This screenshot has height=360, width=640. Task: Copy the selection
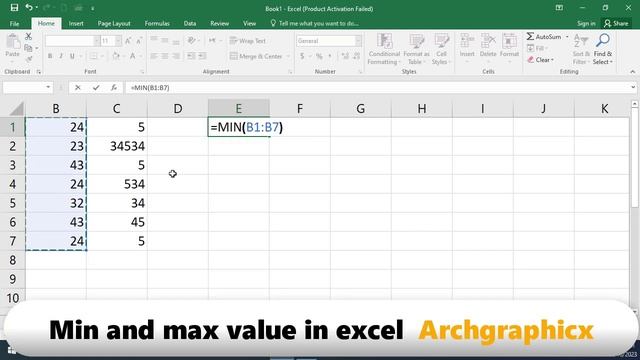tap(28, 48)
